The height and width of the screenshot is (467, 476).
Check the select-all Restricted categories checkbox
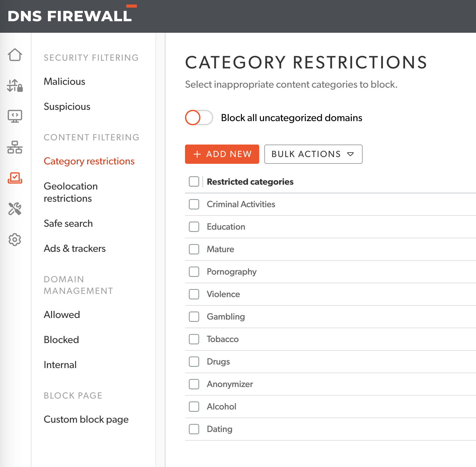pos(194,181)
